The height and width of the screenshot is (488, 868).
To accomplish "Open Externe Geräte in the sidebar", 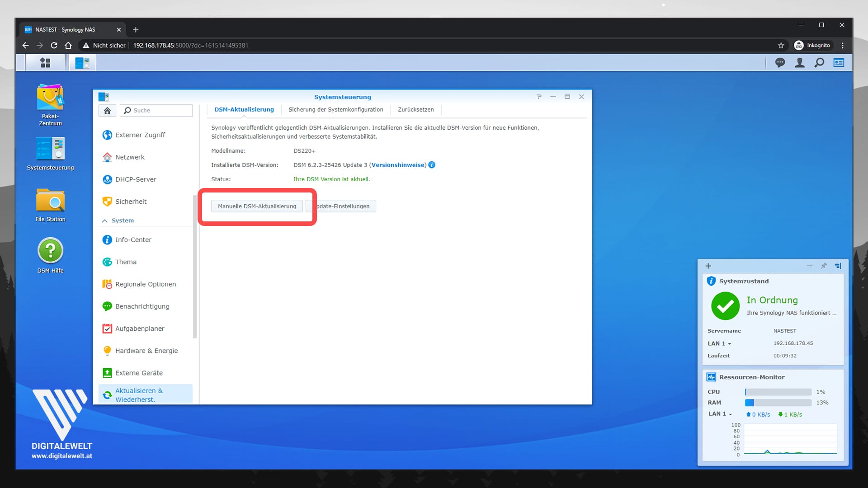I will click(x=146, y=373).
